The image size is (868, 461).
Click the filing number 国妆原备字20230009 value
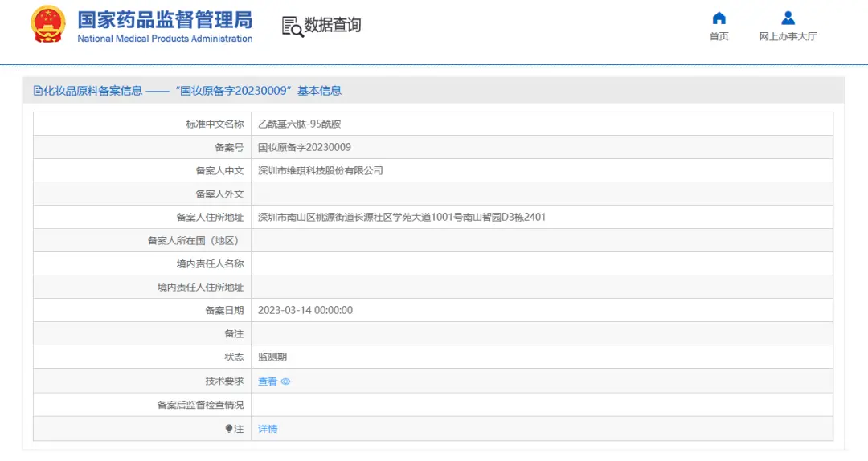click(304, 148)
